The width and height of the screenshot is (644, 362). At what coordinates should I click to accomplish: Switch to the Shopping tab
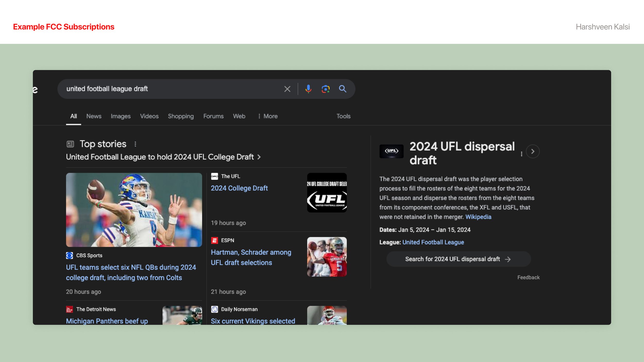tap(181, 116)
